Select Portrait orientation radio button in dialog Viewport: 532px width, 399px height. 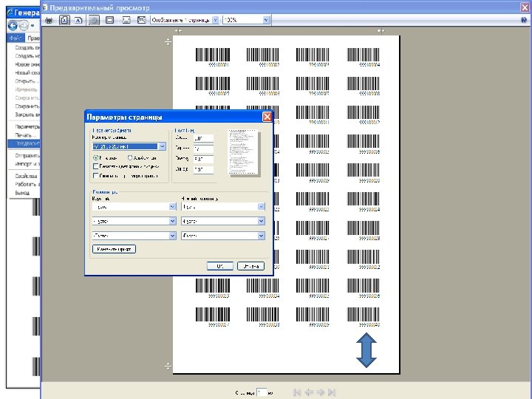[x=95, y=158]
